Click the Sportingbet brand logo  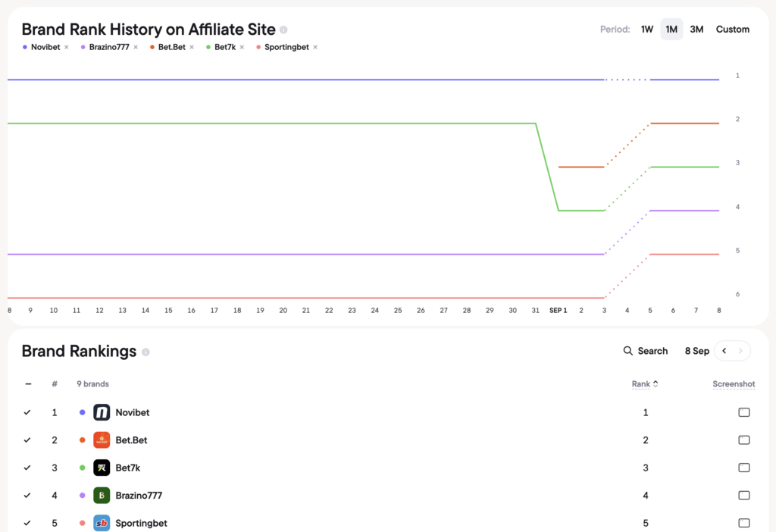point(102,523)
